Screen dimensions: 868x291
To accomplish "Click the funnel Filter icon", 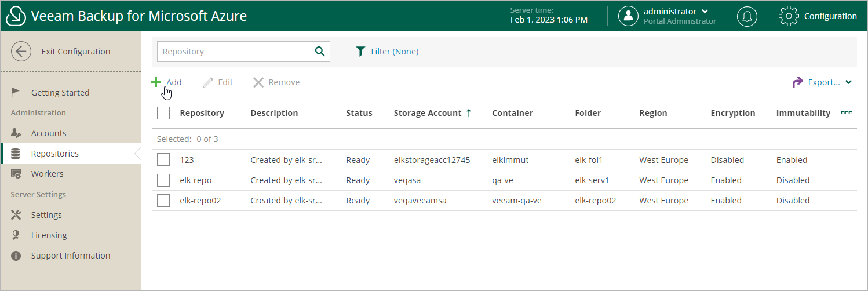I will pos(361,52).
